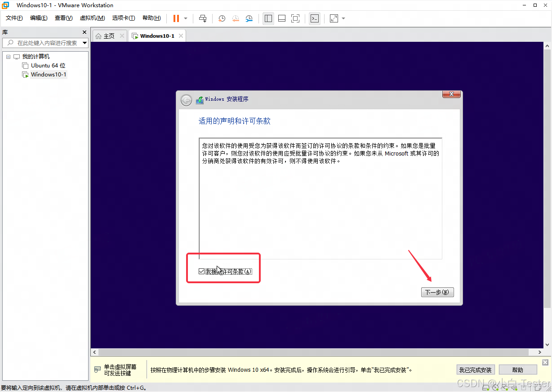Close the Windows 安装程序 dialog

pyautogui.click(x=451, y=94)
